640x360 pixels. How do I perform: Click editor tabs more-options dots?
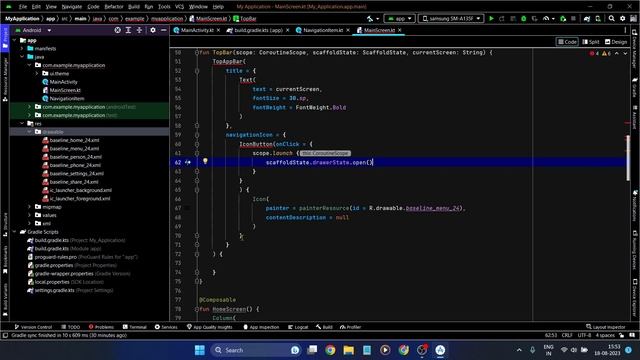pos(625,30)
